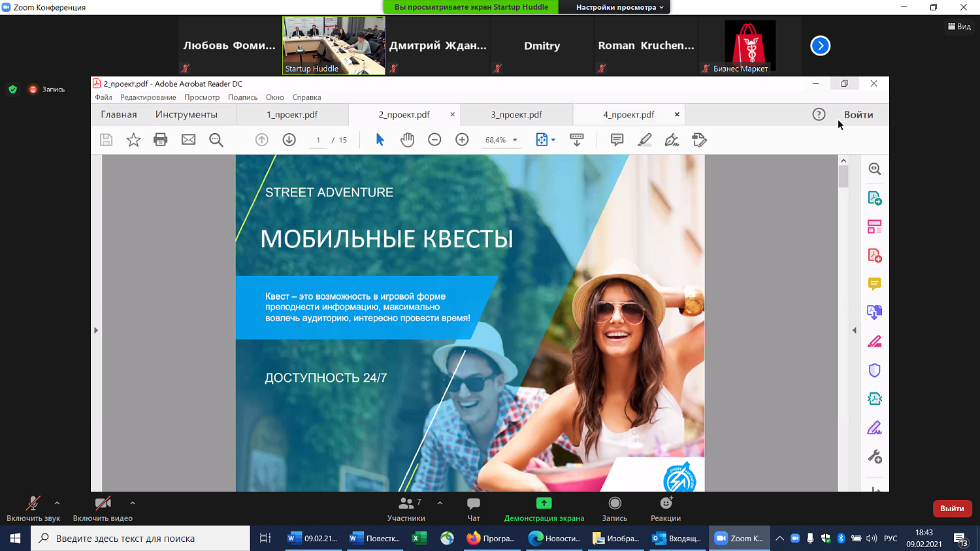
Task: Open the Просмотр menu
Action: 202,97
